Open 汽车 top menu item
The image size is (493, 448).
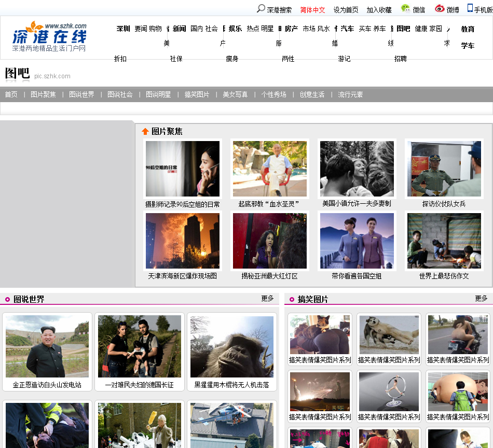click(347, 29)
